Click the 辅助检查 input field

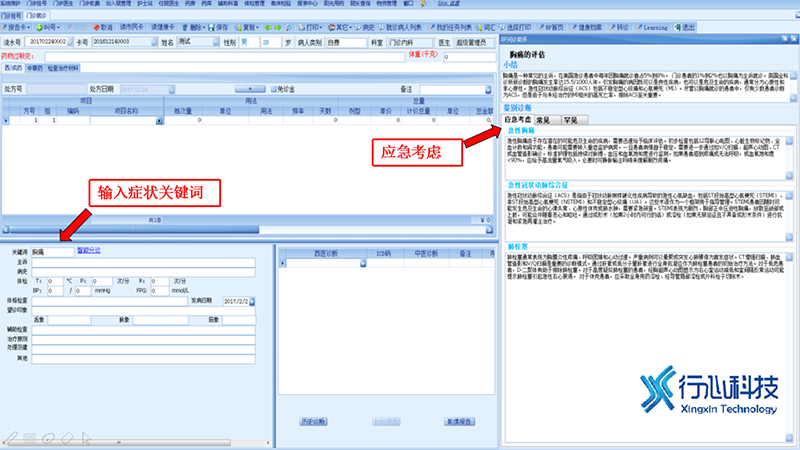click(143, 330)
